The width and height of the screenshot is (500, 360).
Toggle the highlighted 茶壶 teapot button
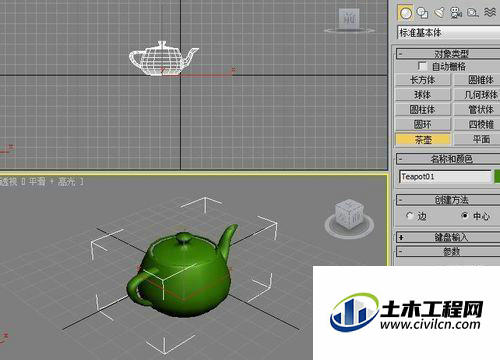click(x=423, y=139)
